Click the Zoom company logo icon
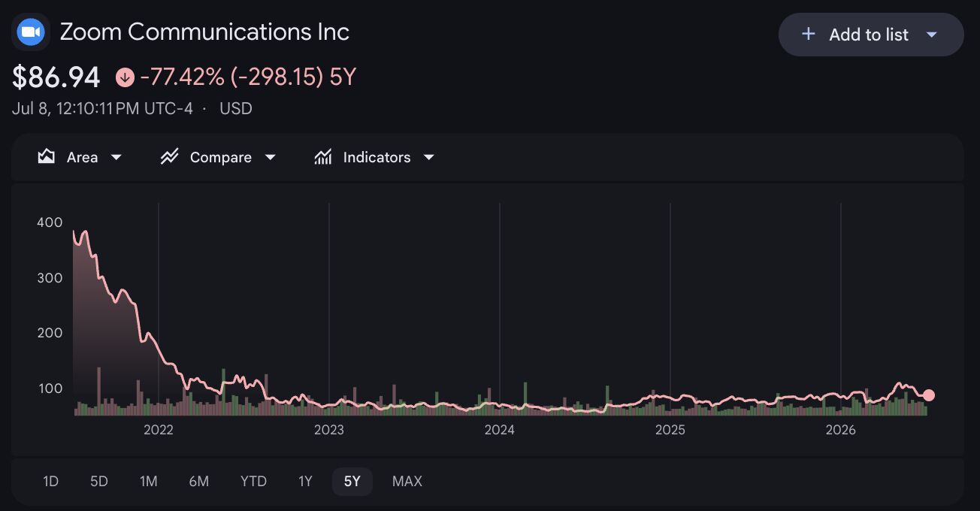This screenshot has height=511, width=980. point(31,32)
